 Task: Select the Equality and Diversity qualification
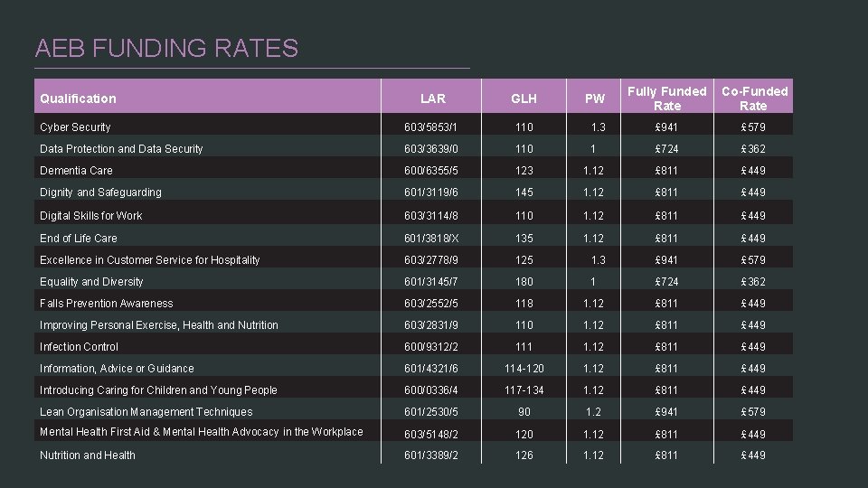(x=91, y=282)
